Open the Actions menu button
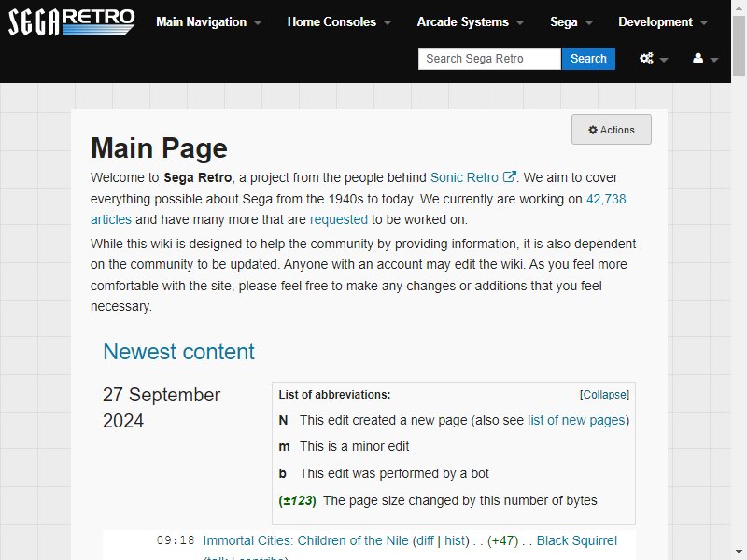The width and height of the screenshot is (747, 560). pos(612,130)
